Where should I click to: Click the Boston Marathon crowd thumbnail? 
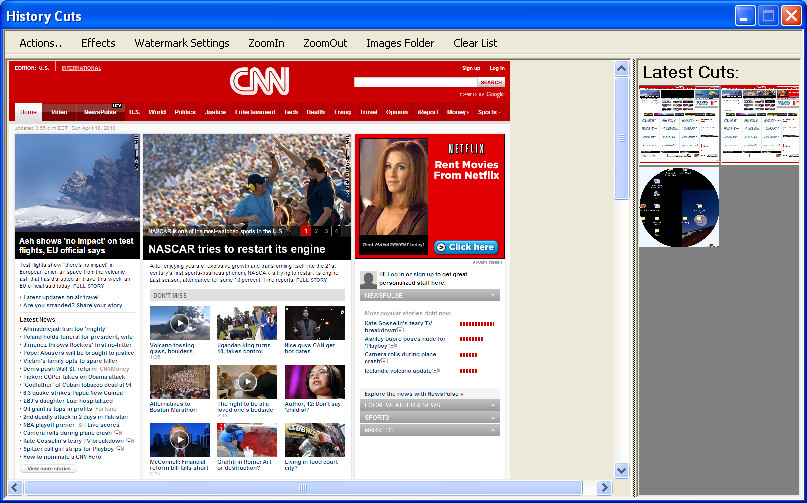click(x=180, y=381)
